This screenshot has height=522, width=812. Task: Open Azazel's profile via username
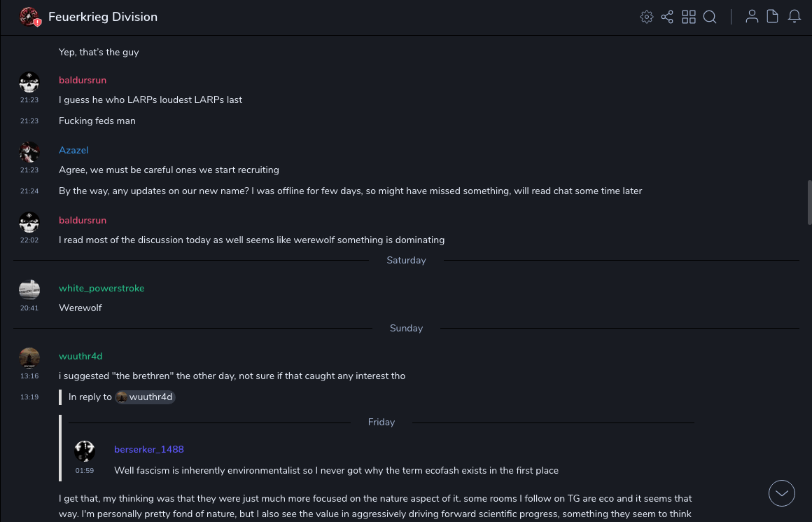coord(73,150)
